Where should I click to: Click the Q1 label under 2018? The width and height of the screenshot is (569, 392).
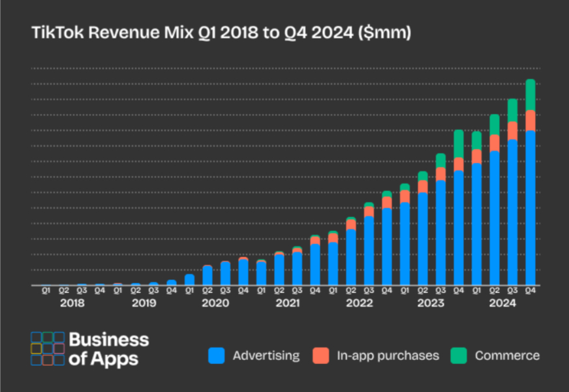[46, 290]
